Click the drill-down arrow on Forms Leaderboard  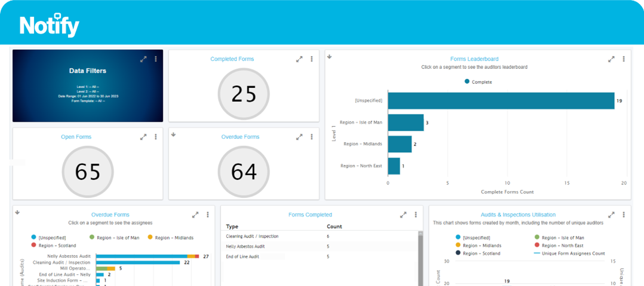pos(330,57)
